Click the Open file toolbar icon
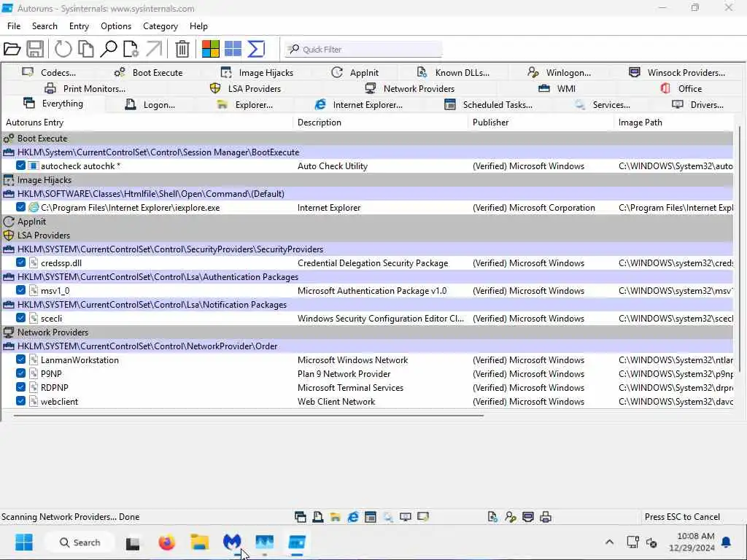The image size is (747, 560). (12, 49)
